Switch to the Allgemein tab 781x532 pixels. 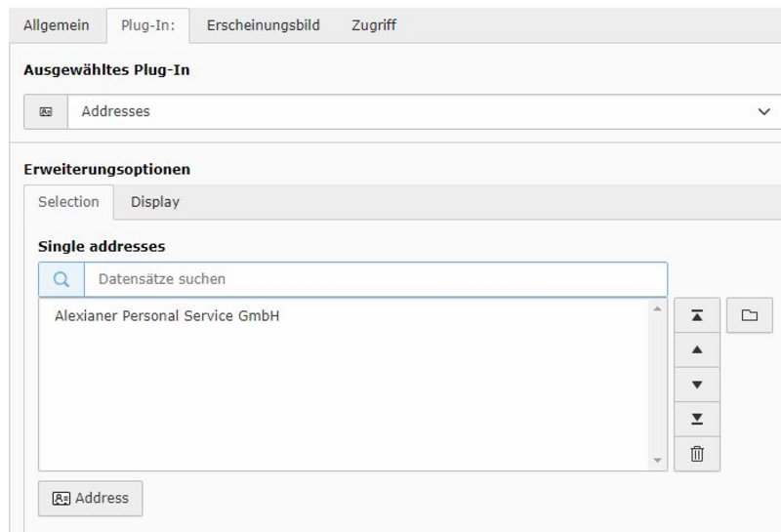57,25
